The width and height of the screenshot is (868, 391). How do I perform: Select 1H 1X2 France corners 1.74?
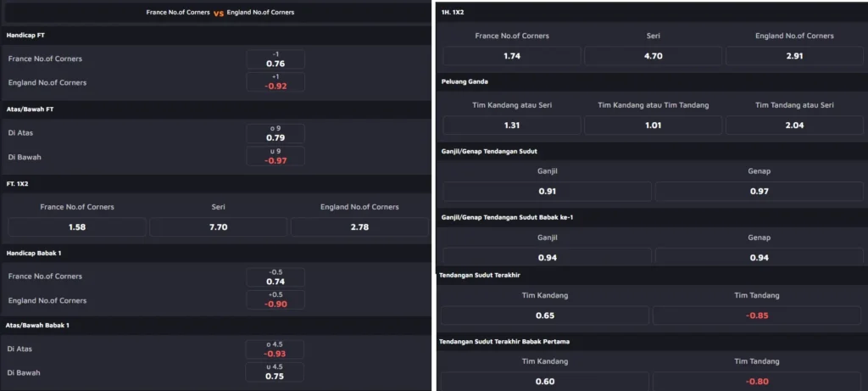pos(512,56)
